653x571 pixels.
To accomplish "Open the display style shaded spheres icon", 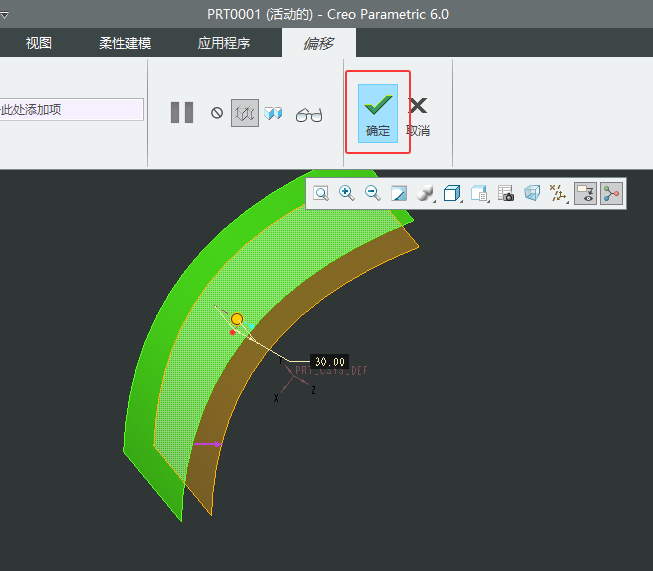I will [424, 194].
